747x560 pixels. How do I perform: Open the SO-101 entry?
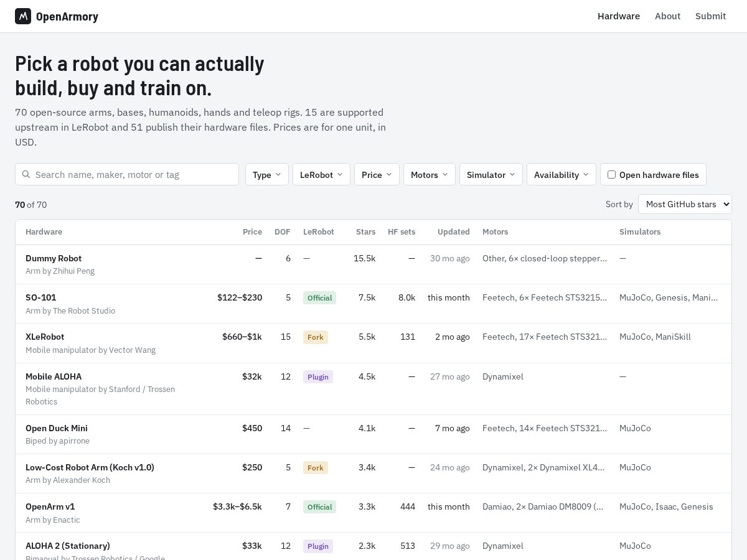(41, 297)
